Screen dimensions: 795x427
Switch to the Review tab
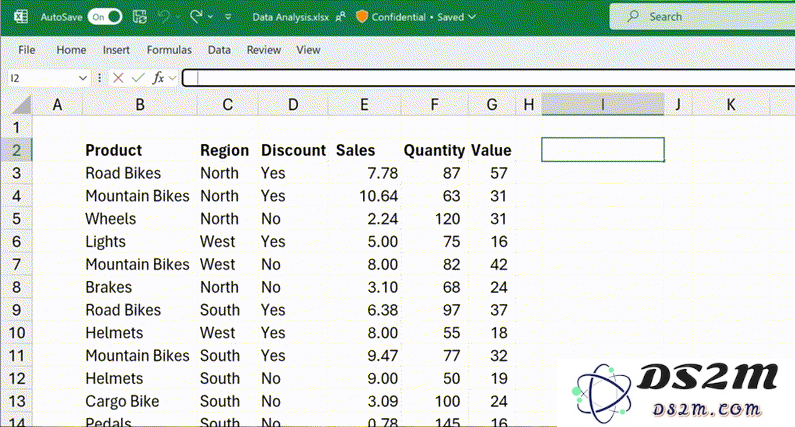point(264,50)
